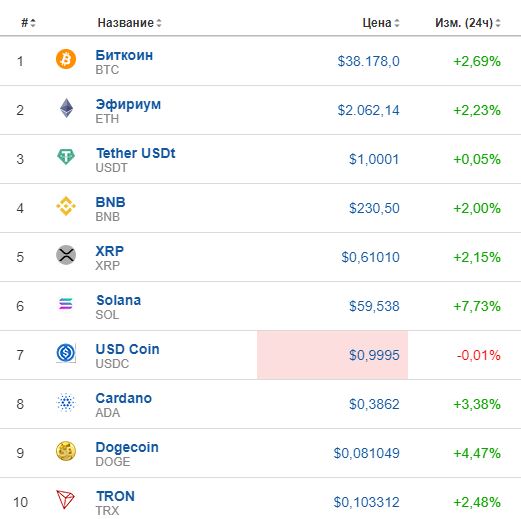521x519 pixels.
Task: Click the yellow BNB logo icon
Action: click(66, 206)
